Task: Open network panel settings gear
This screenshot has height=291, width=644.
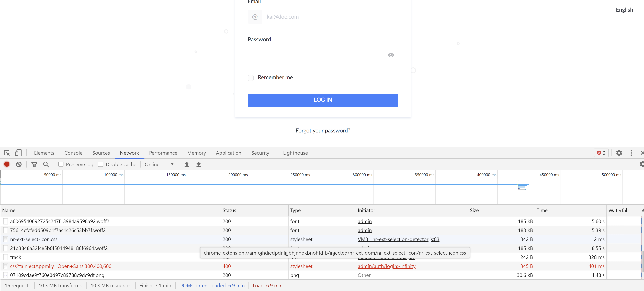Action: [x=641, y=164]
